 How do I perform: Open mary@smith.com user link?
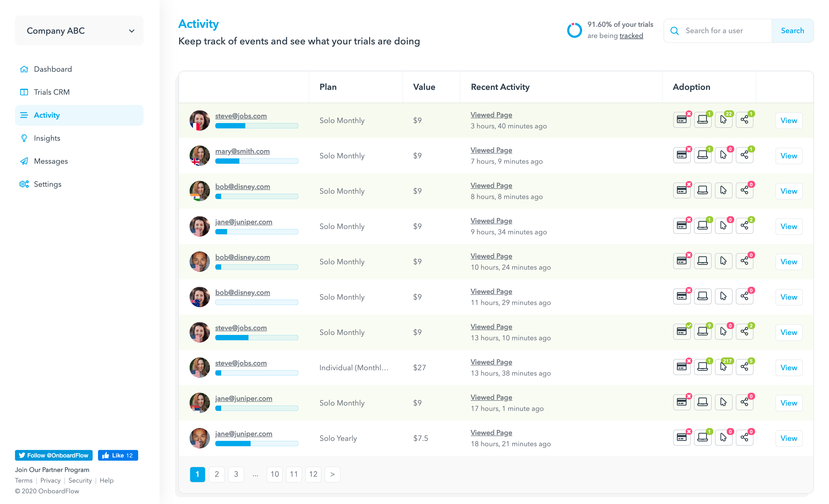(242, 151)
